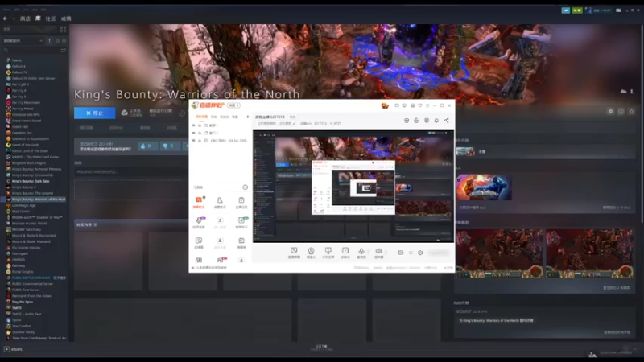This screenshot has height=362, width=644.
Task: Open settings gear in streaming bottom toolbar
Action: (420, 253)
